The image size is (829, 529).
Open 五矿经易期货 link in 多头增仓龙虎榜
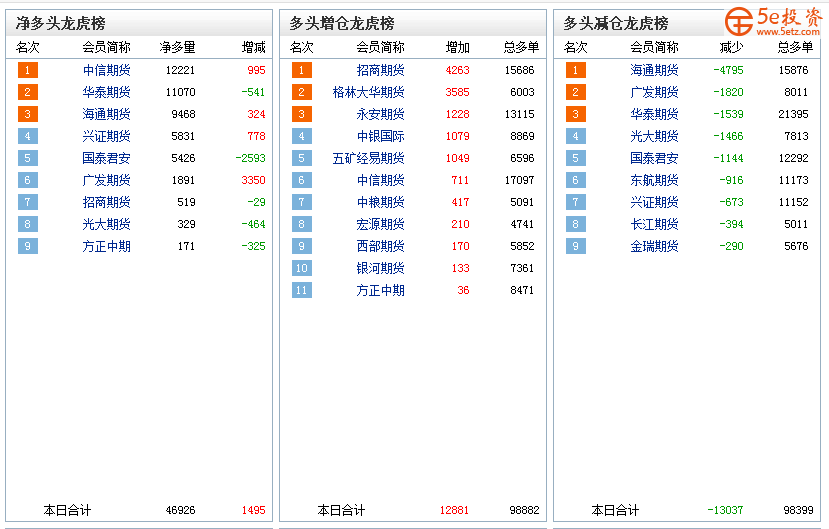(369, 158)
